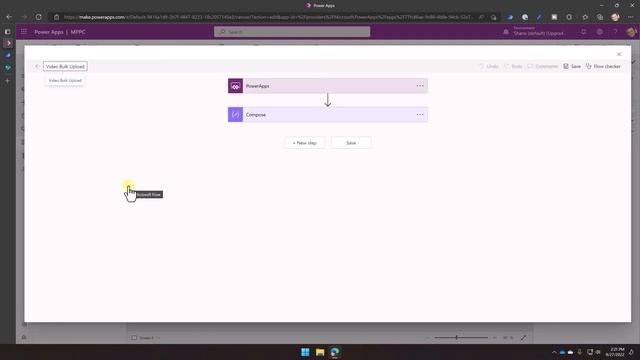
Task: Click the browser back button
Action: point(9,17)
